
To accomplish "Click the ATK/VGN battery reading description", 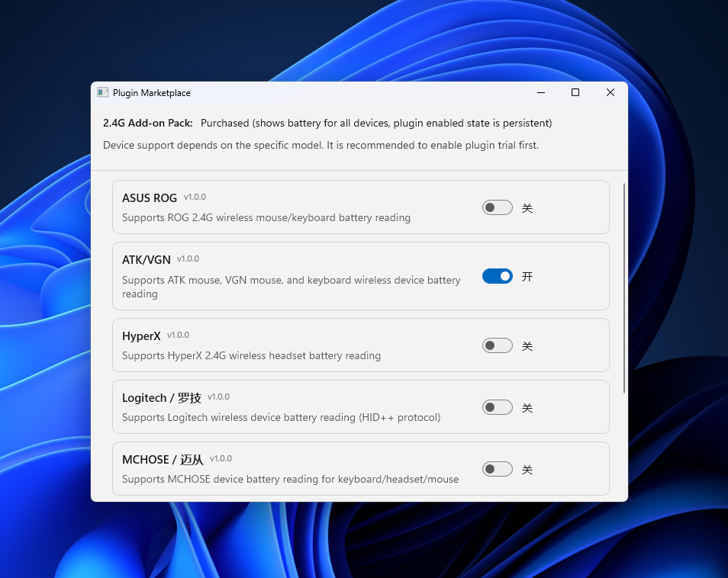I will 292,287.
